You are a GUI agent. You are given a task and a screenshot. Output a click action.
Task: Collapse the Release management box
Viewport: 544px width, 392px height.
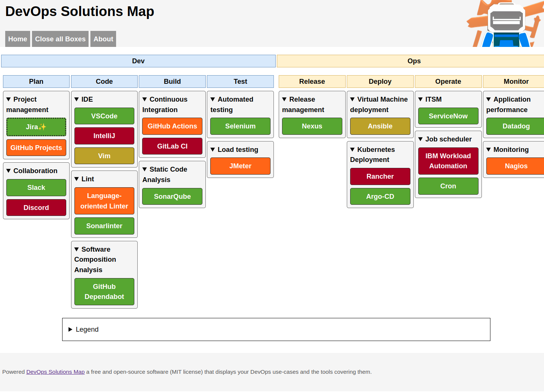(312, 105)
